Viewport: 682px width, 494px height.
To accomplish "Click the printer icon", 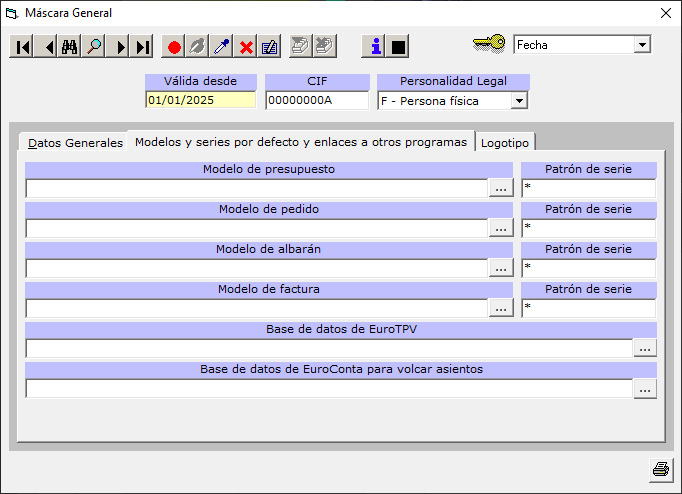I will 660,469.
